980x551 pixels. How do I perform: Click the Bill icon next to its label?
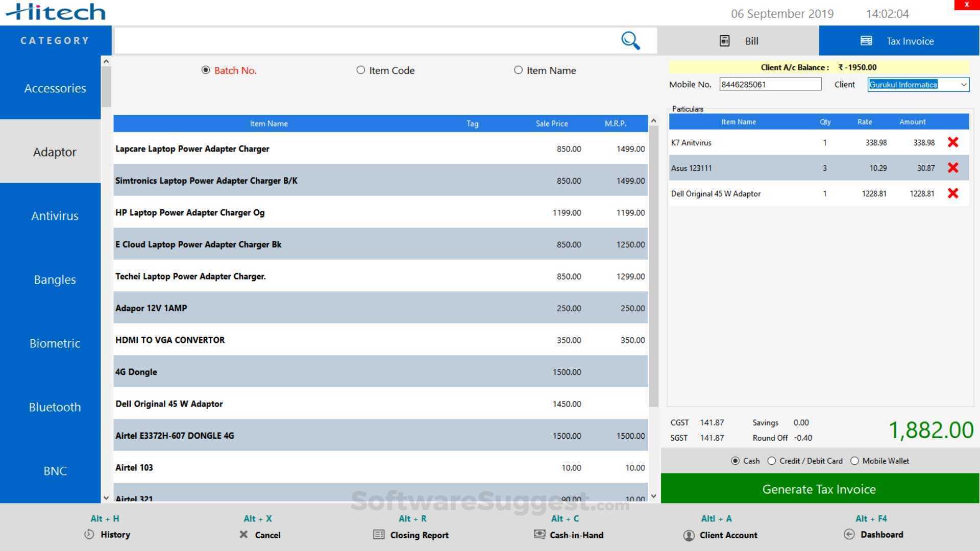tap(724, 40)
